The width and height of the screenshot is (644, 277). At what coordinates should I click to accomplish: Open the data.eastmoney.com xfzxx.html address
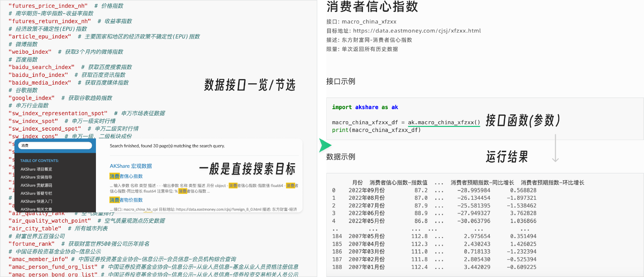click(x=417, y=31)
